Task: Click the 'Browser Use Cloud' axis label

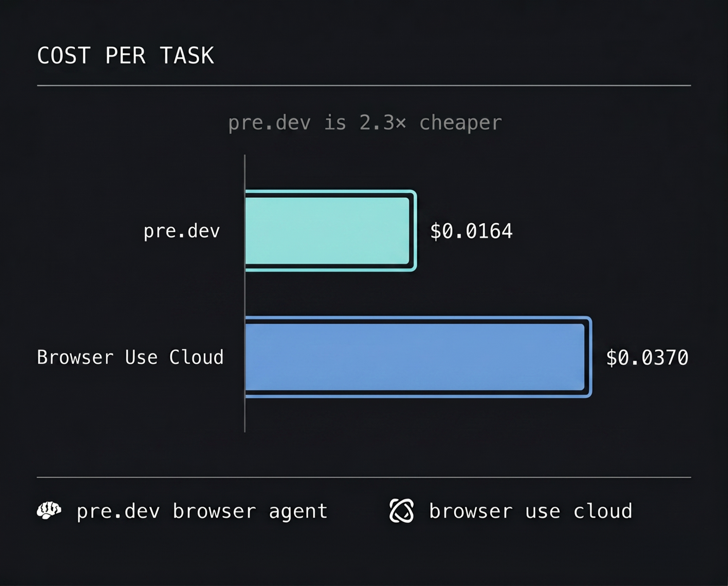Action: click(x=130, y=357)
